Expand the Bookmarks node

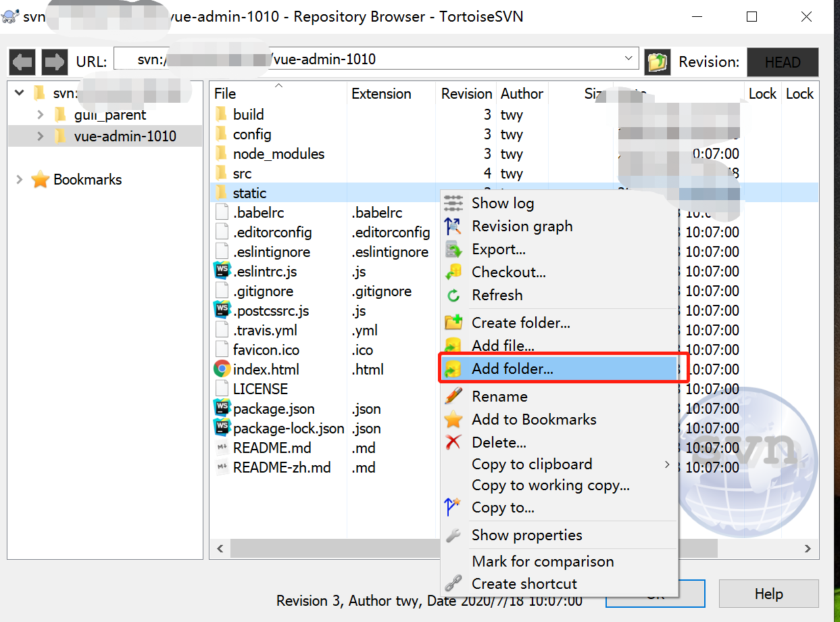point(19,179)
